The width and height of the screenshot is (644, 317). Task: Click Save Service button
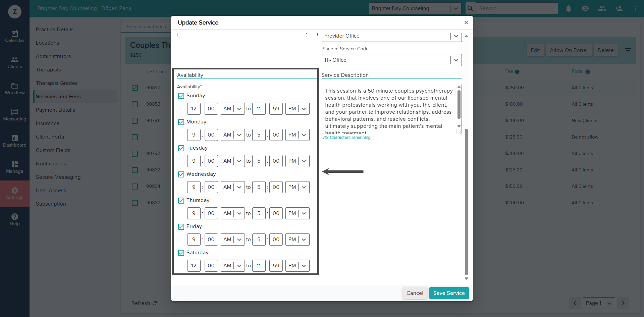pos(449,293)
